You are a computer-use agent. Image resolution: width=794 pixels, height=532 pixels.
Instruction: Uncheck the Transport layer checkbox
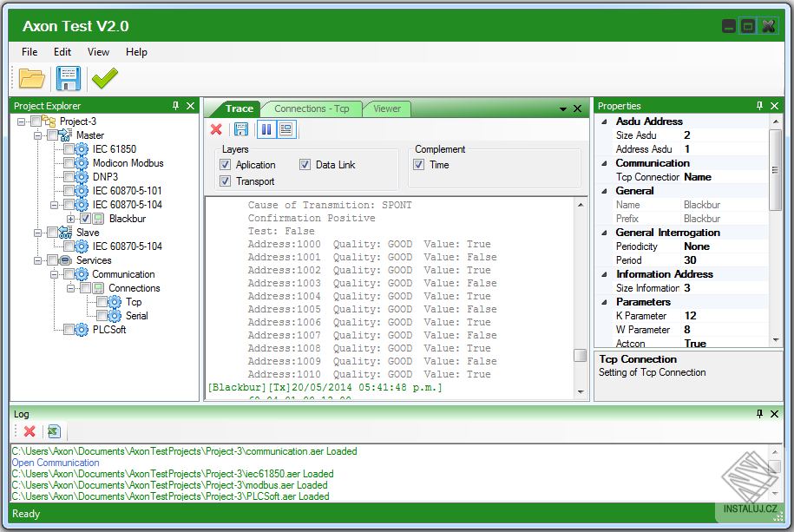coord(226,181)
